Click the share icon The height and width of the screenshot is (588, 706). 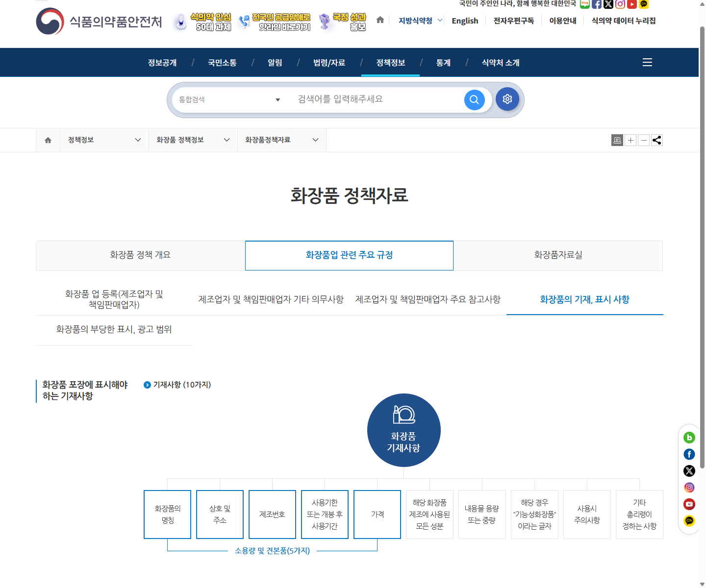657,140
